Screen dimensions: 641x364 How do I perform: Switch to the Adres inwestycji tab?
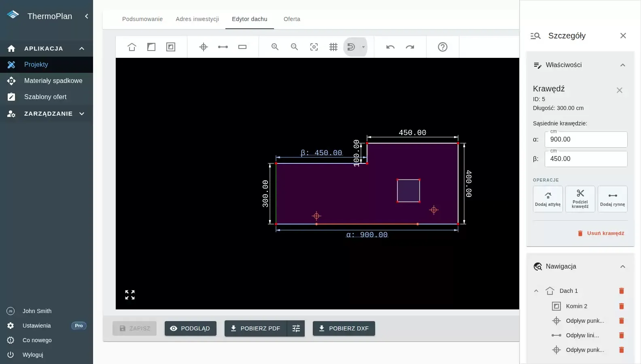tap(197, 19)
